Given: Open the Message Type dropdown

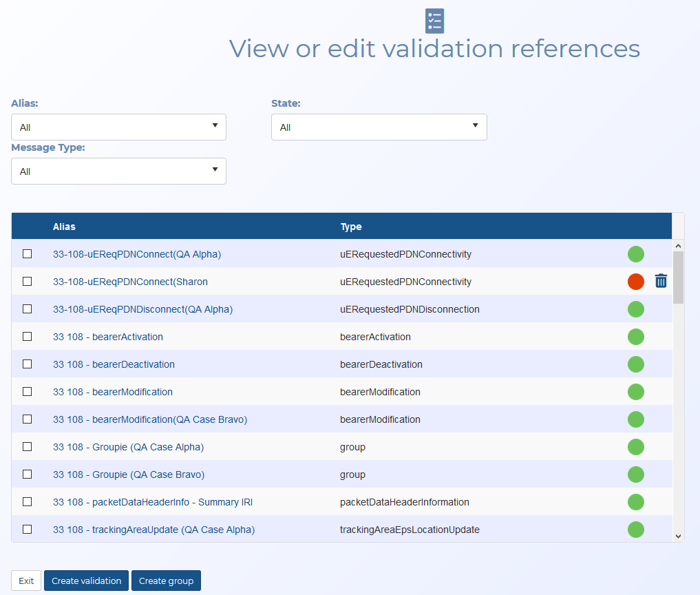Looking at the screenshot, I should (x=118, y=171).
